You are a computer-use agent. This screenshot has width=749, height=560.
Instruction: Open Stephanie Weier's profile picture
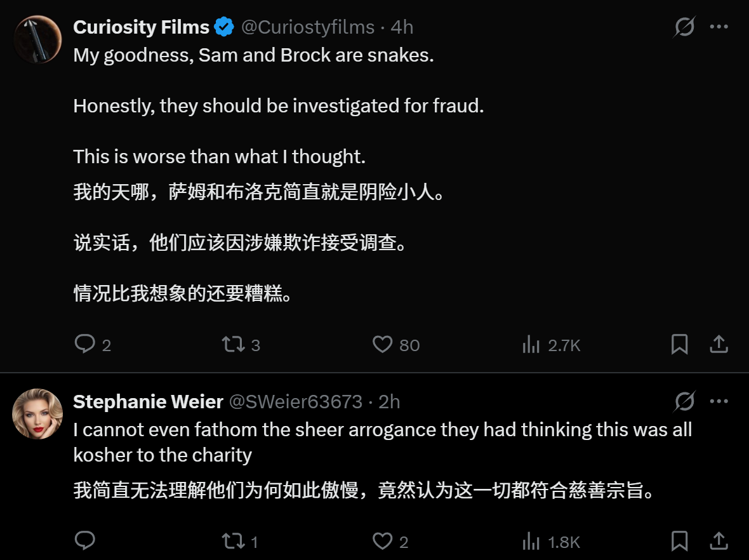[37, 414]
